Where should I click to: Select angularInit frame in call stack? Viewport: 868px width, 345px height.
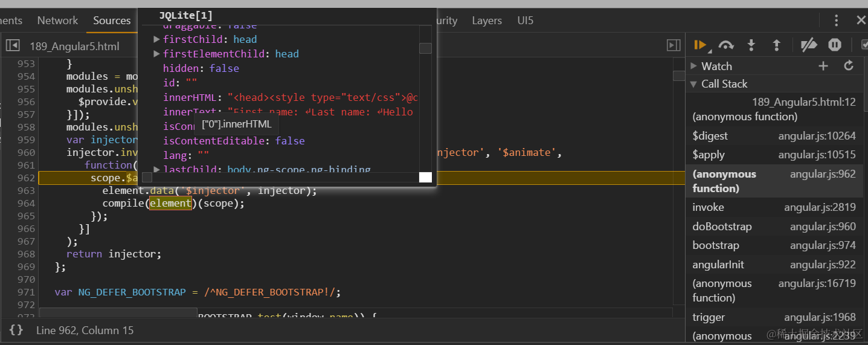(774, 265)
